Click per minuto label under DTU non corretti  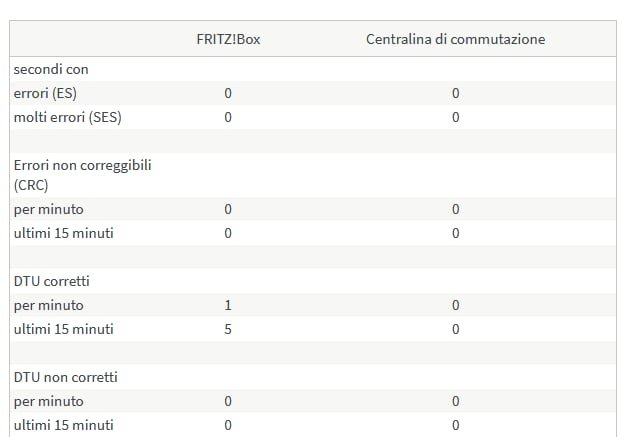[48, 401]
